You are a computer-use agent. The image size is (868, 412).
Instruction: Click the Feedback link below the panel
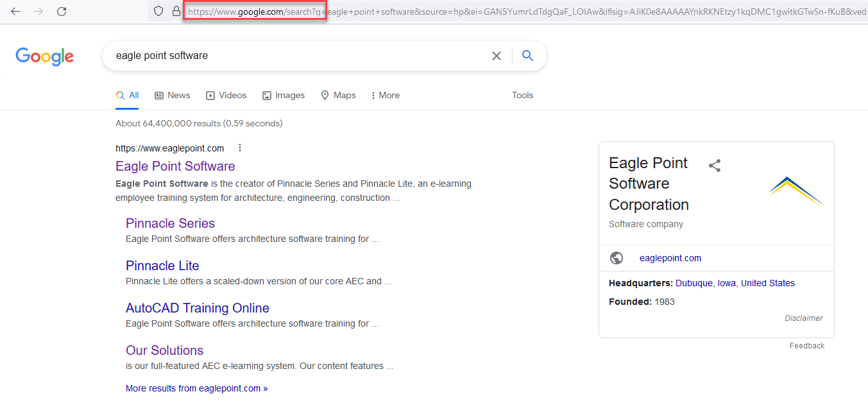pos(807,346)
